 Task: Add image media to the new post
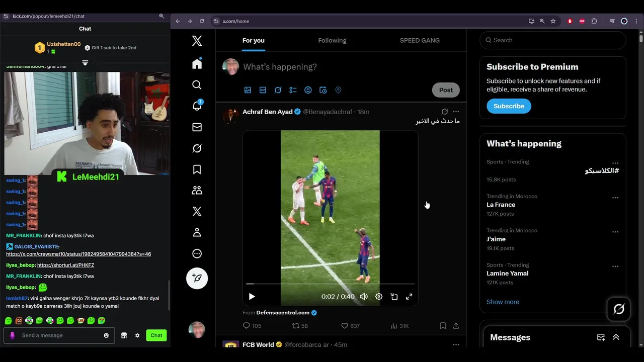(248, 90)
